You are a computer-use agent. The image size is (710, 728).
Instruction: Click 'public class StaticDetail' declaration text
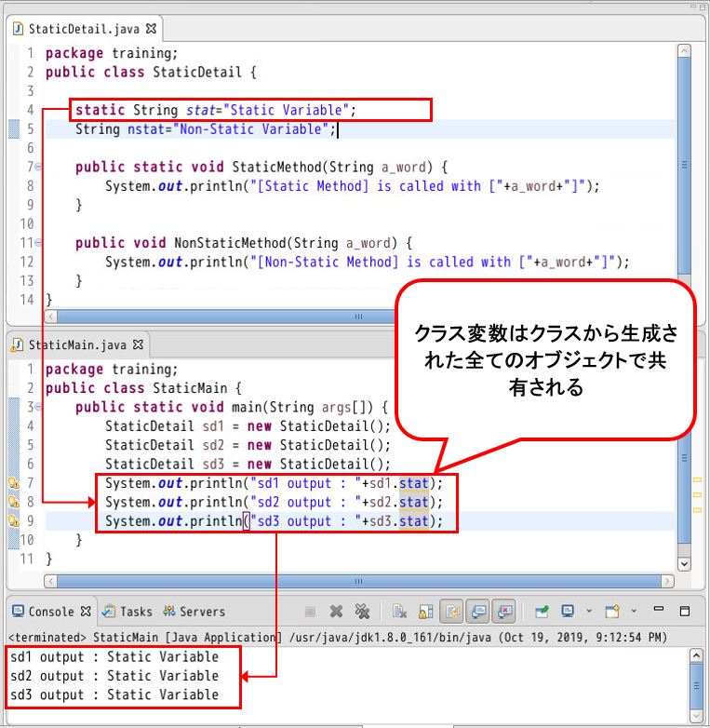pyautogui.click(x=151, y=72)
